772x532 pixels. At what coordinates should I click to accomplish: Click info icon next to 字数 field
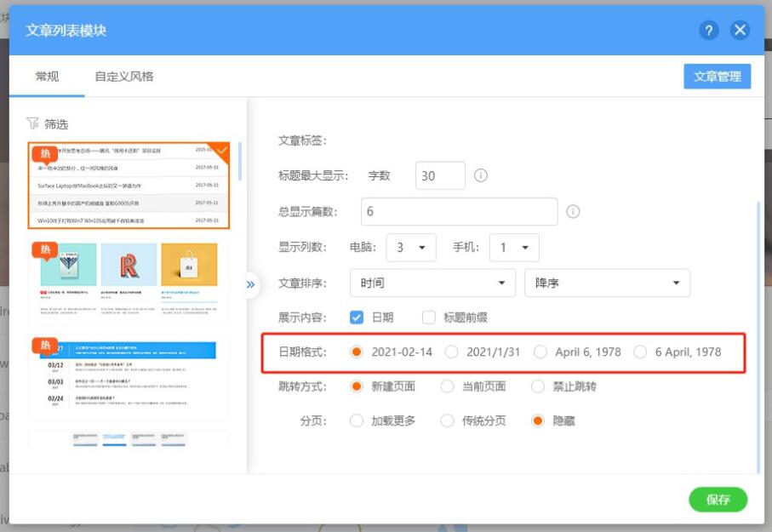click(x=480, y=175)
